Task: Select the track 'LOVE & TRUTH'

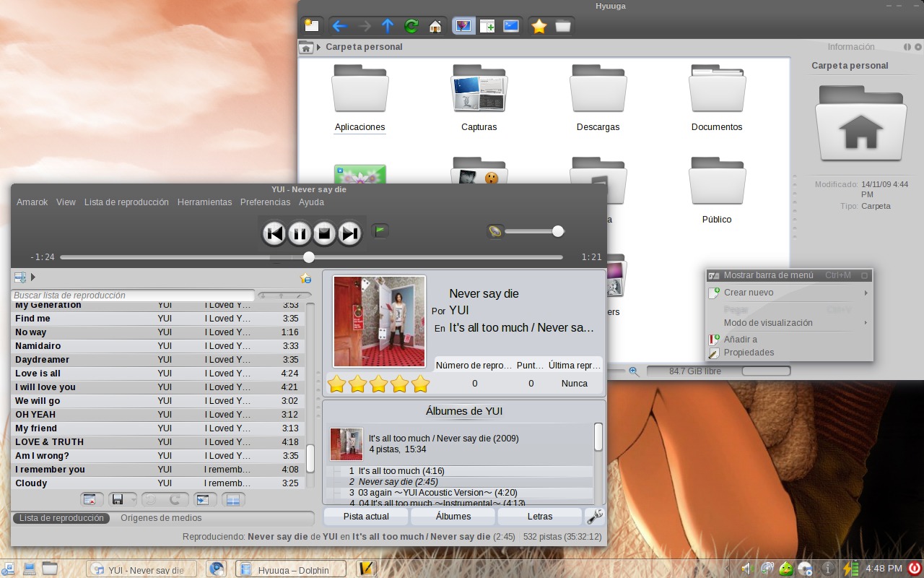Action: coord(157,442)
